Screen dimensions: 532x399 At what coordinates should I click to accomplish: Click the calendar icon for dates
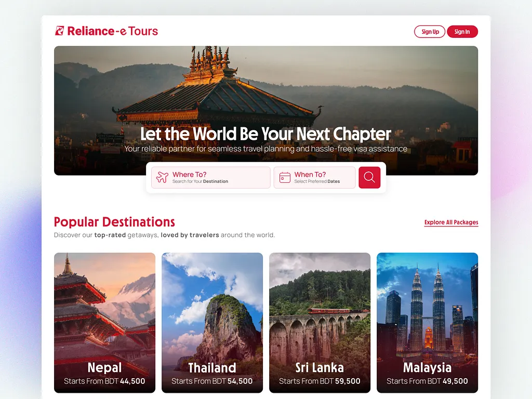(x=285, y=178)
